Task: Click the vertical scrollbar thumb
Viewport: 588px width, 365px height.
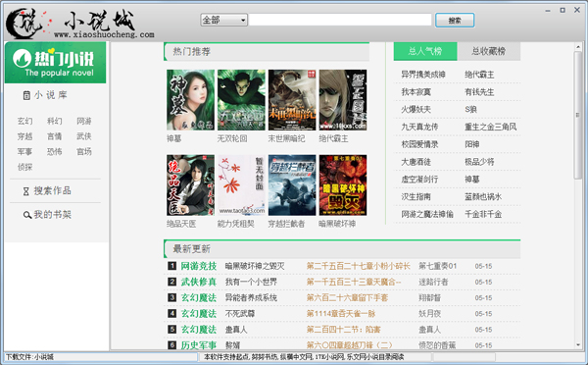Action: (x=577, y=115)
